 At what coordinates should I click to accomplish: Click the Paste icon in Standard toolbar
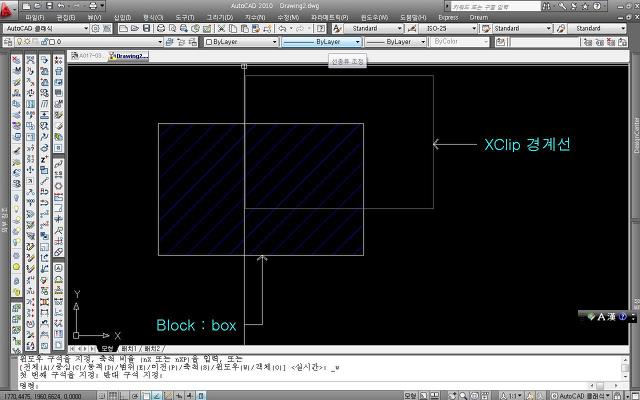point(244,28)
